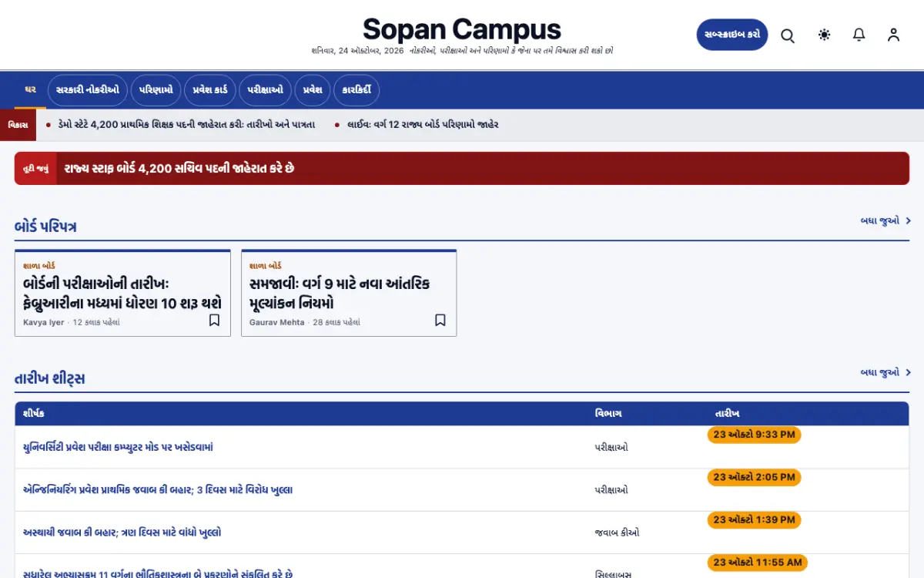The height and width of the screenshot is (578, 924).
Task: Click the શાળા બોર્ડ tag on ધોરણ 10 card
Action: tap(39, 265)
